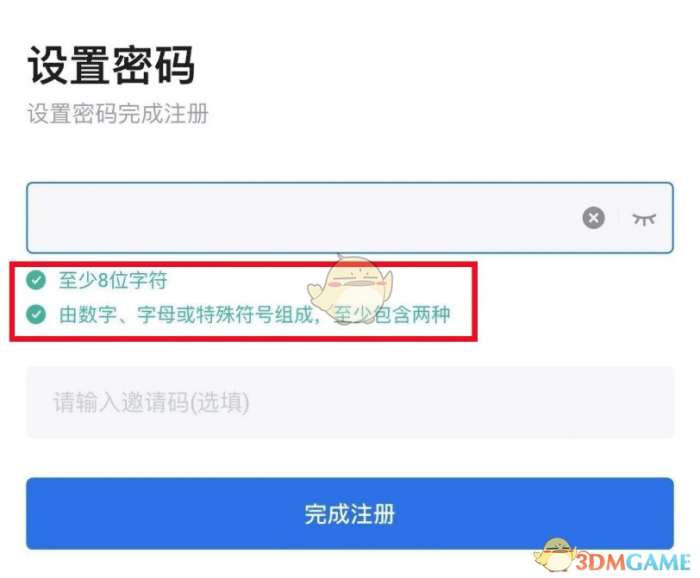This screenshot has width=700, height=578.
Task: Click the green check beside 至少8位字符
Action: click(x=36, y=280)
